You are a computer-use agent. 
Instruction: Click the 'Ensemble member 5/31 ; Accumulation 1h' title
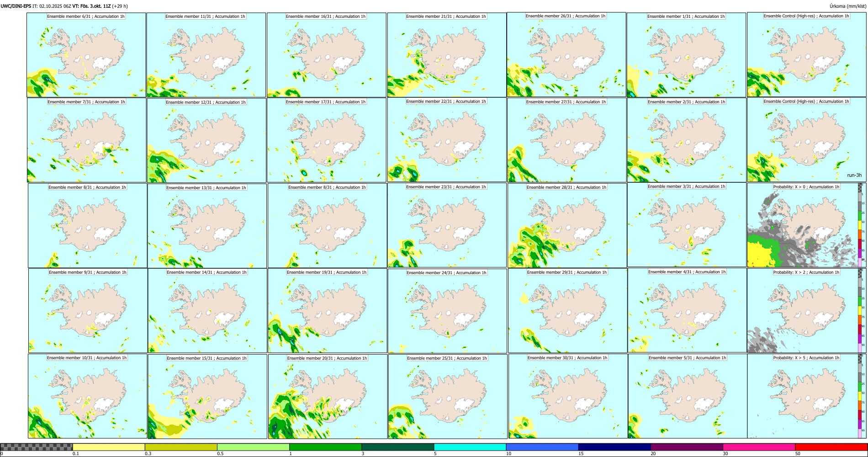coord(687,358)
